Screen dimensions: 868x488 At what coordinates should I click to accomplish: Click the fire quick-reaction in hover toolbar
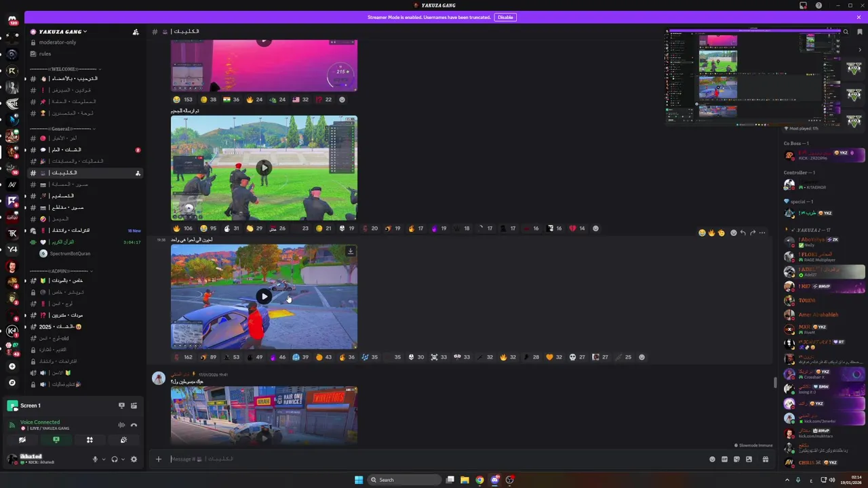click(711, 232)
